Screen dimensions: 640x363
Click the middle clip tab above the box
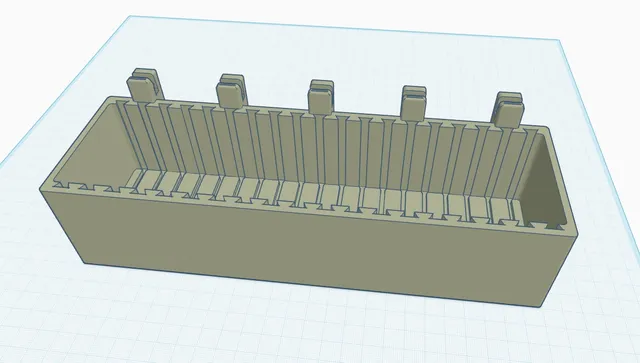(x=321, y=97)
